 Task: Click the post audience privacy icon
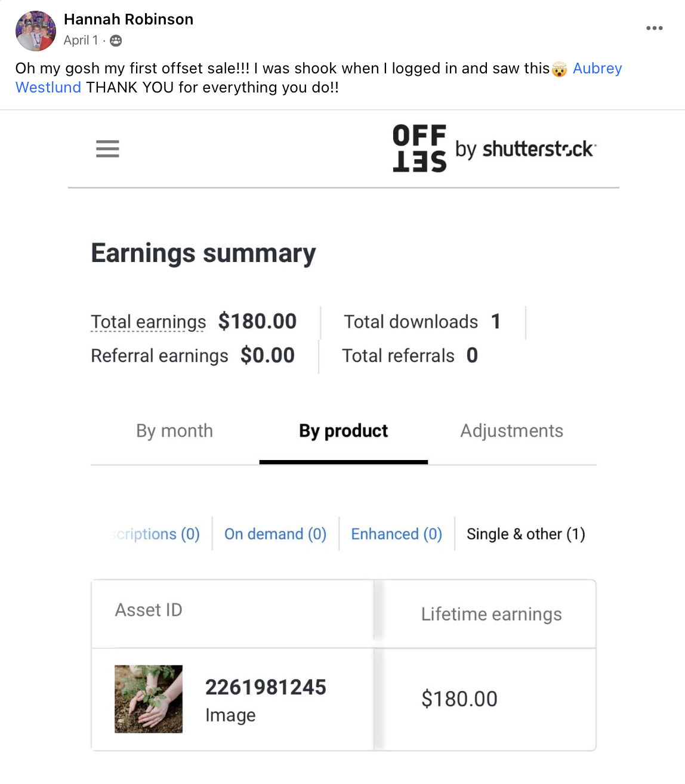click(x=116, y=41)
